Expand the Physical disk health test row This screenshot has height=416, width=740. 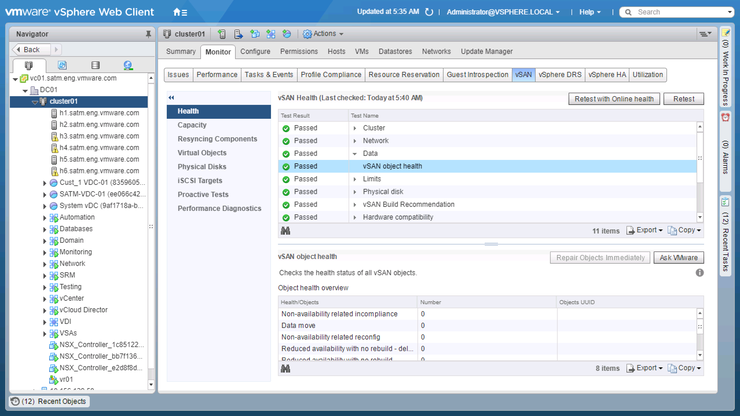click(x=355, y=192)
